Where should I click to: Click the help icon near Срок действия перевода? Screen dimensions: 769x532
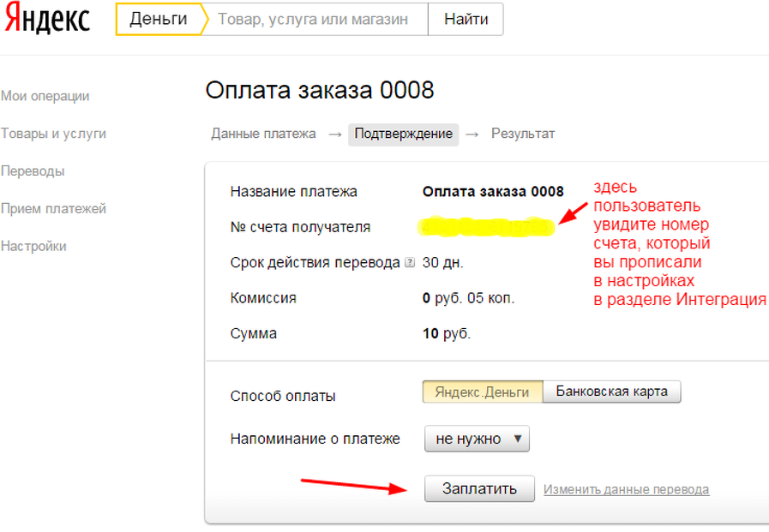click(410, 263)
